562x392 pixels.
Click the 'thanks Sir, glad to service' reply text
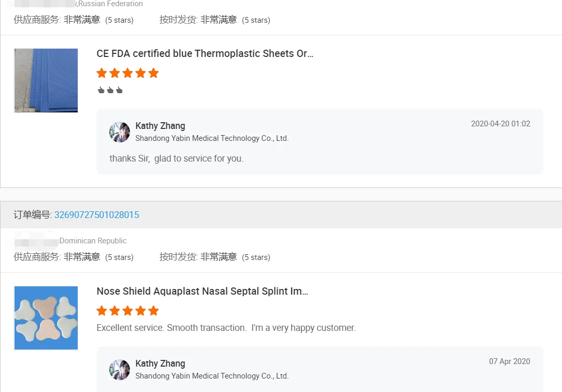tap(176, 158)
